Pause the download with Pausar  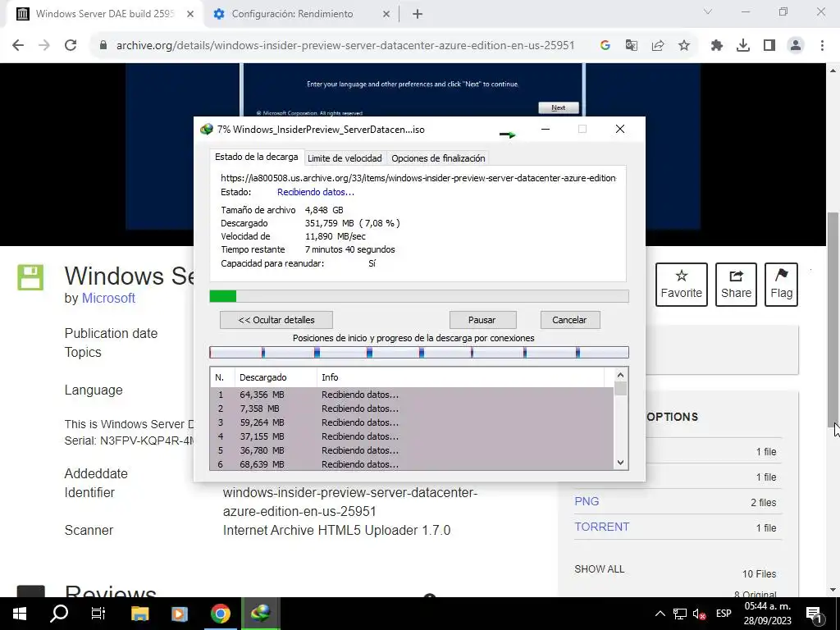click(x=482, y=320)
